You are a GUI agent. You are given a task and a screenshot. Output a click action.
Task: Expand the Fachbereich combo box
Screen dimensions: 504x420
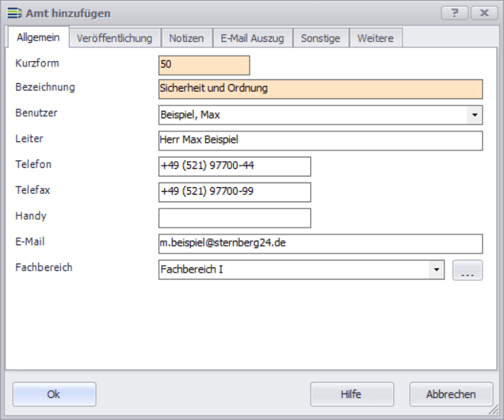click(x=436, y=270)
